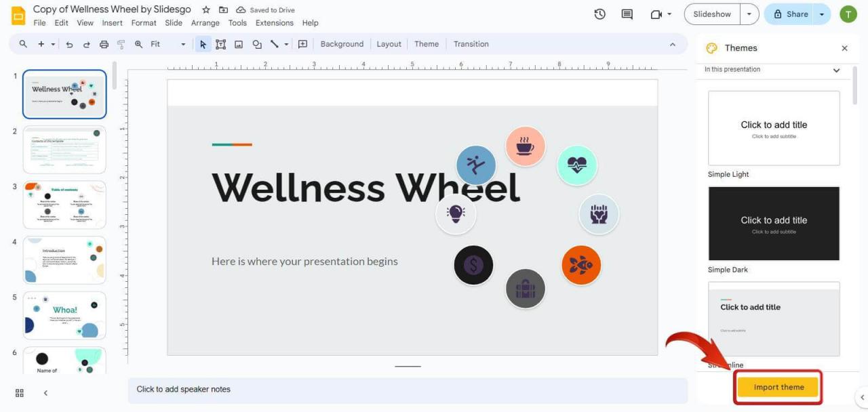Select the 'Whoa!' slide thumbnail
This screenshot has width=868, height=412.
(x=64, y=314)
